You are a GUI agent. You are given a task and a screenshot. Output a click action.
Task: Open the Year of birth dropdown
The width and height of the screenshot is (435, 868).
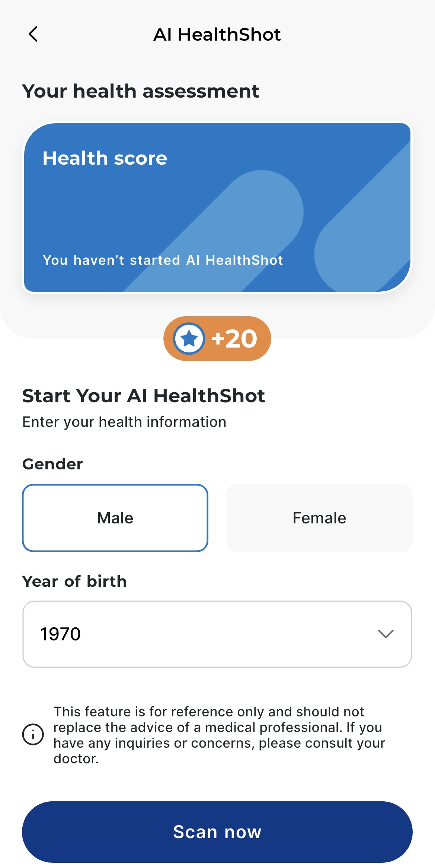[x=217, y=634]
